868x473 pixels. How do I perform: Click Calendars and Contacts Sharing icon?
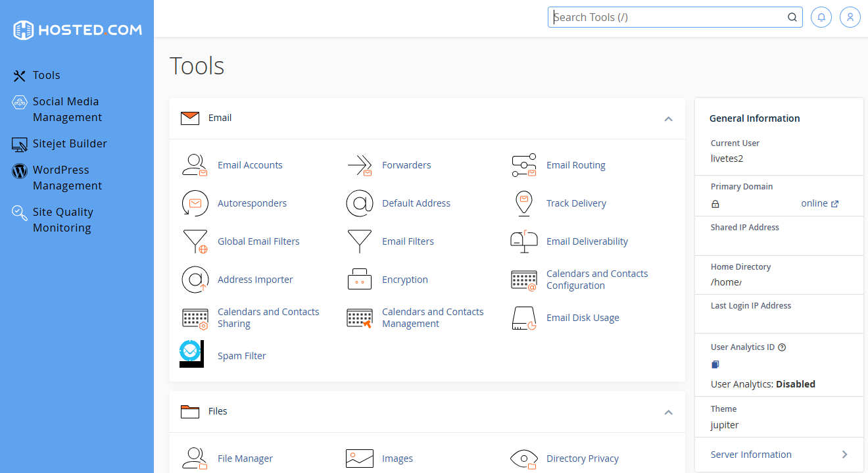click(195, 318)
